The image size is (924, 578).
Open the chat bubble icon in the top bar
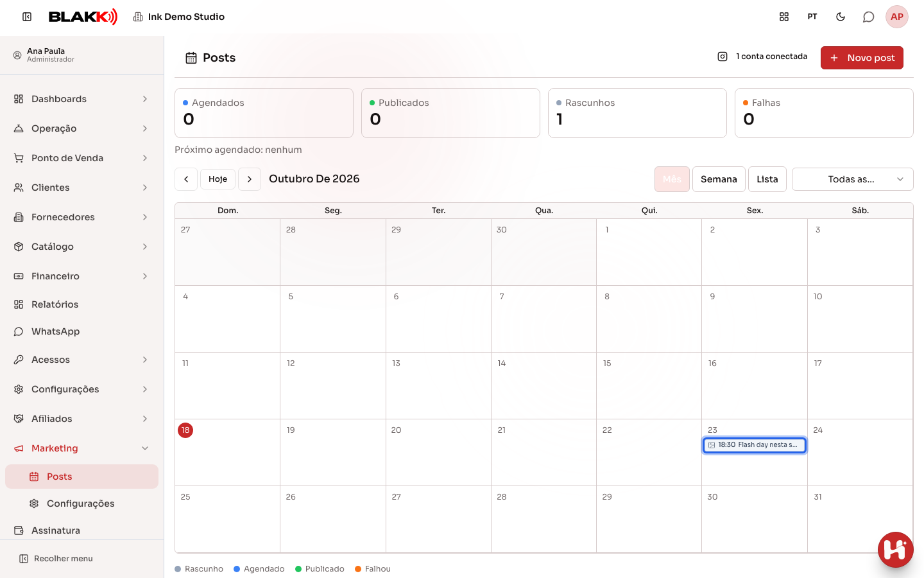[868, 17]
